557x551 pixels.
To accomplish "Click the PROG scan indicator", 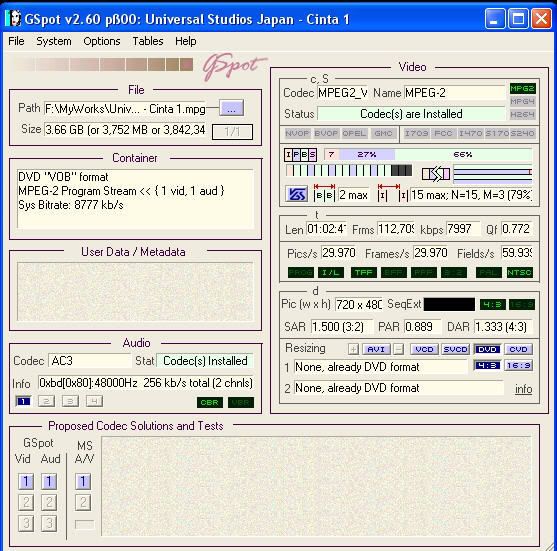I will (301, 272).
